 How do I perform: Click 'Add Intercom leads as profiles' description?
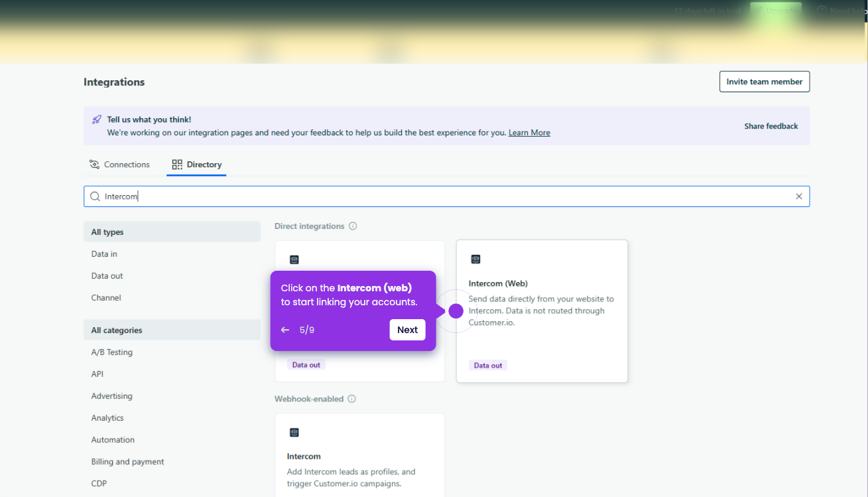click(351, 478)
